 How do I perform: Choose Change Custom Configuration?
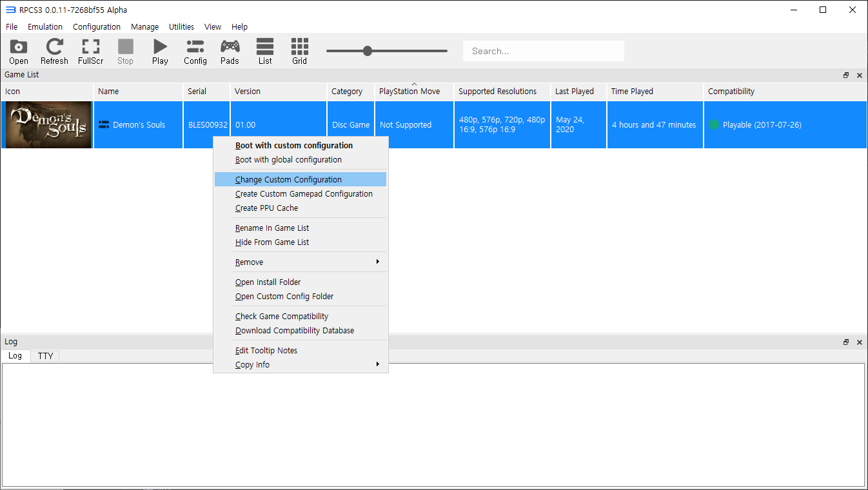301,180
